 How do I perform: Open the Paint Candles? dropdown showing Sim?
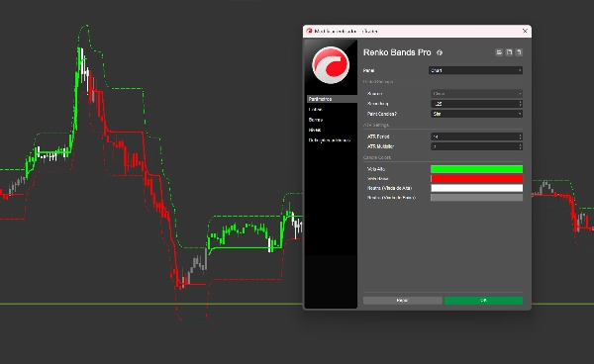pyautogui.click(x=476, y=114)
